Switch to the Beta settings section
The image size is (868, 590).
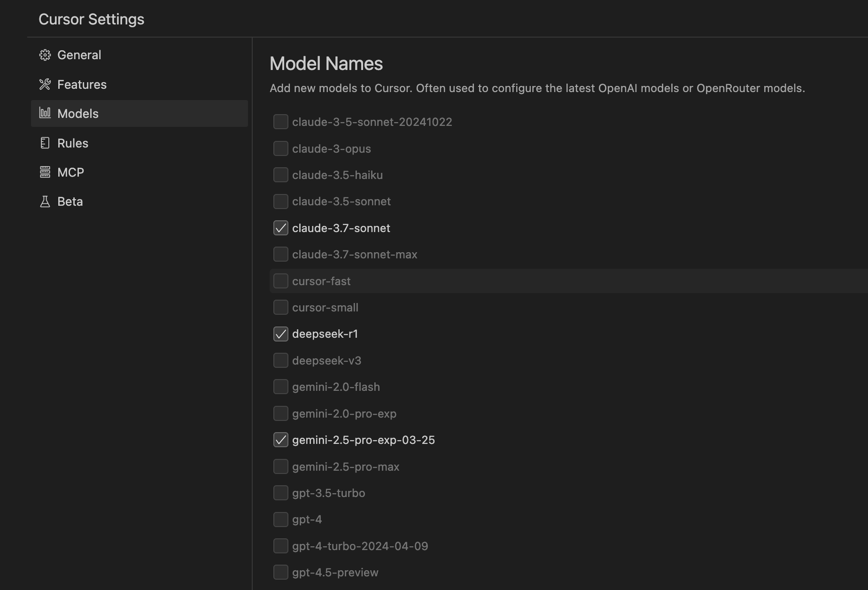139,202
